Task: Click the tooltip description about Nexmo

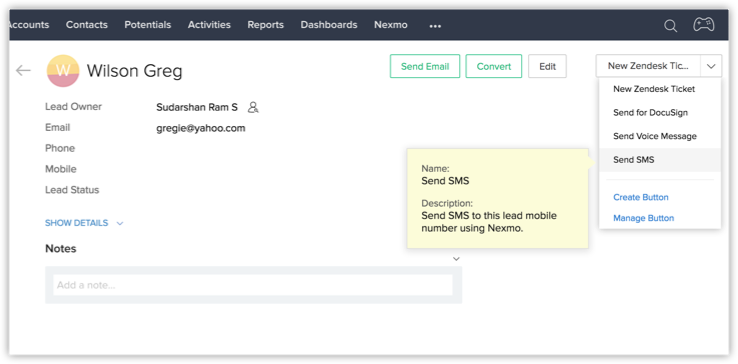Action: click(x=489, y=222)
